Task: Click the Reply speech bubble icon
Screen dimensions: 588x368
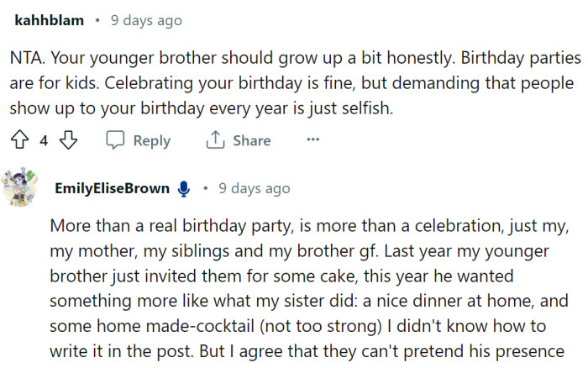Action: tap(116, 140)
